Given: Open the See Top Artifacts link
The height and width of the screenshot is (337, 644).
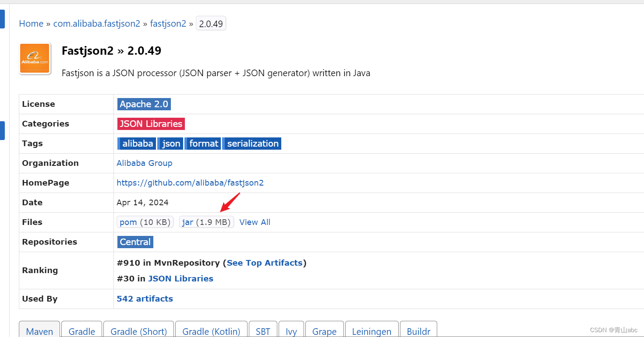Looking at the screenshot, I should pyautogui.click(x=265, y=263).
